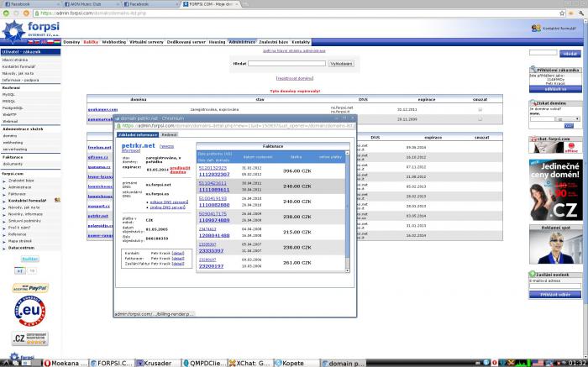
Task: Click the down arrow of Fakturace scrollbar
Action: pyautogui.click(x=347, y=270)
